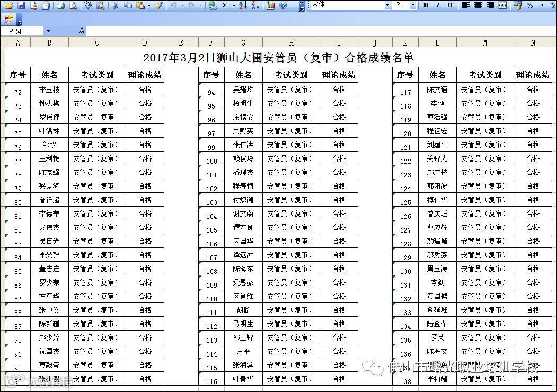The height and width of the screenshot is (392, 557).
Task: Click into the formula bar
Action: click(321, 31)
